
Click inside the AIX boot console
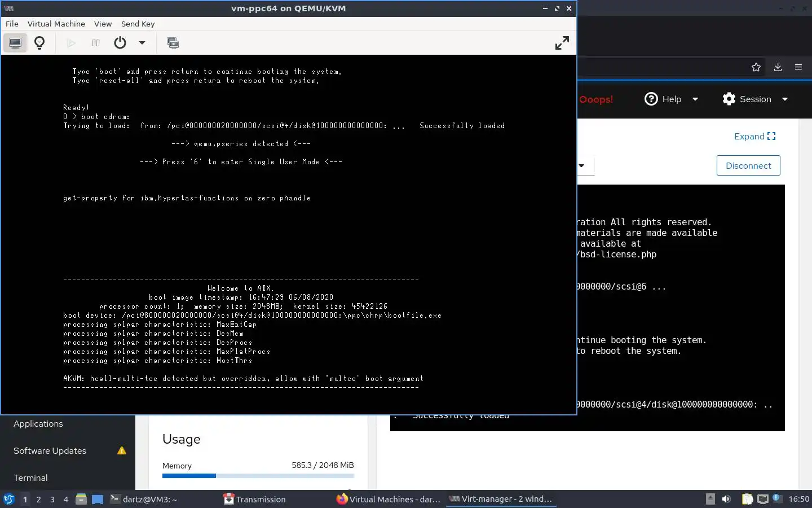click(289, 234)
